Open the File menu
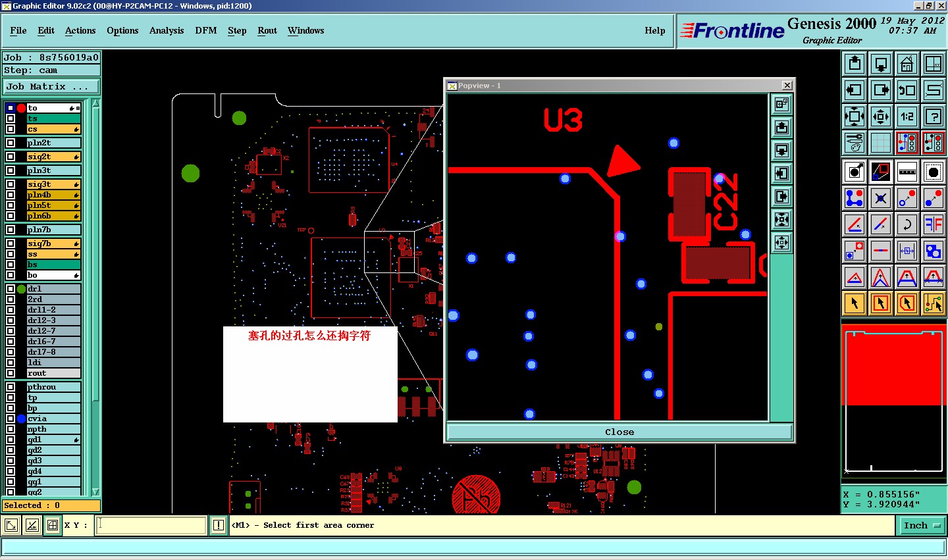Screen dimensions: 948x560 (x=18, y=30)
